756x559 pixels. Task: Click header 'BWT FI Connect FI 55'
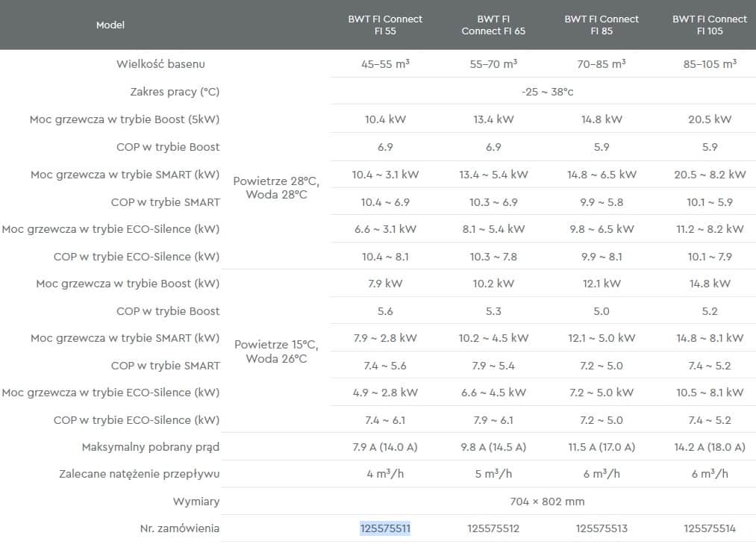[385, 25]
